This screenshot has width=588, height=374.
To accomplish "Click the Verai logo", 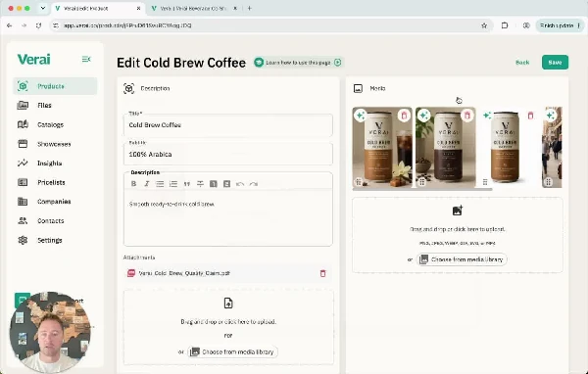I will tap(33, 59).
